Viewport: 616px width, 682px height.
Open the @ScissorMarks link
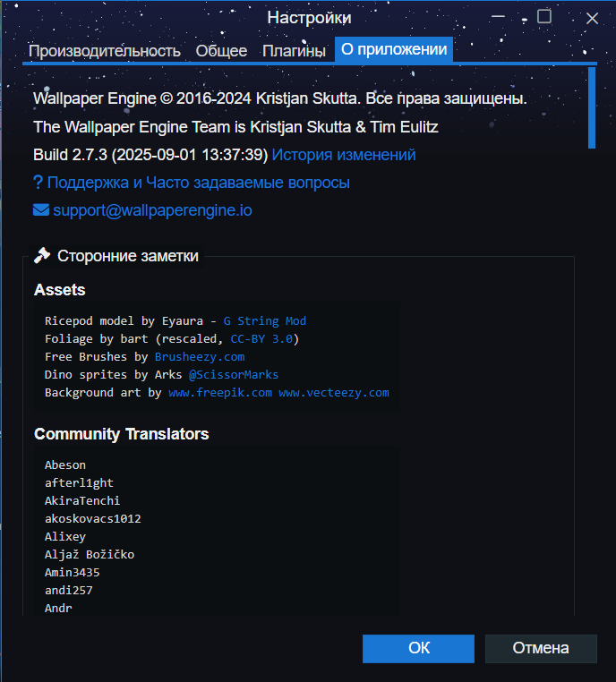(x=234, y=374)
